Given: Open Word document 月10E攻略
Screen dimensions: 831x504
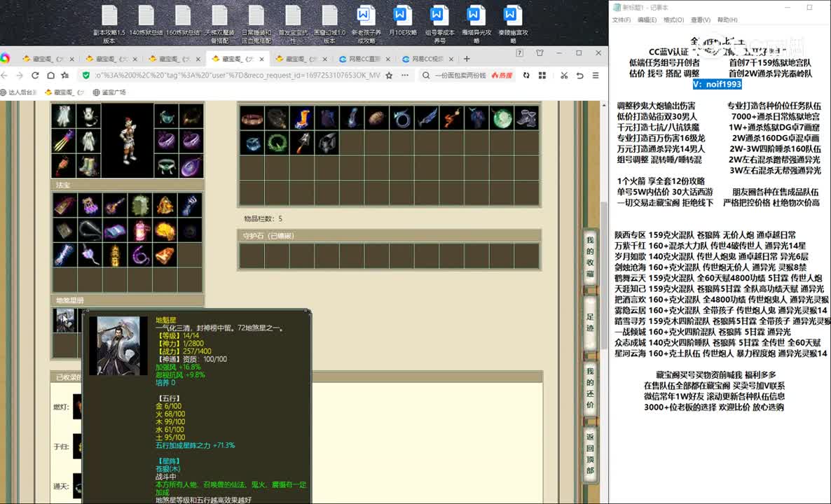Looking at the screenshot, I should pos(402,21).
